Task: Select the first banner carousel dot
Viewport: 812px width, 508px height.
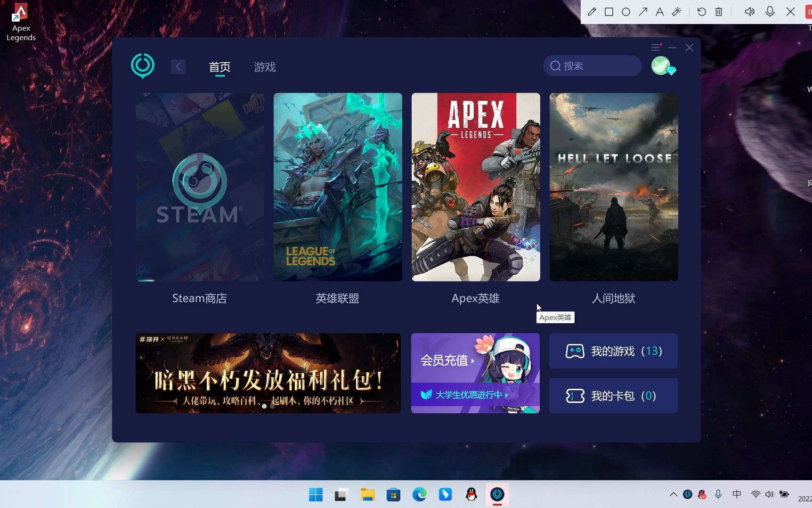Action: pyautogui.click(x=264, y=406)
